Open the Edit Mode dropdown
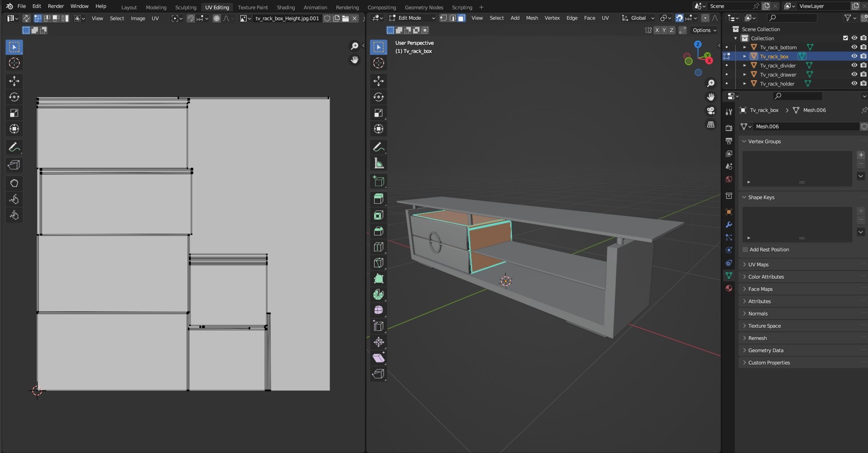The image size is (868, 453). tap(412, 18)
